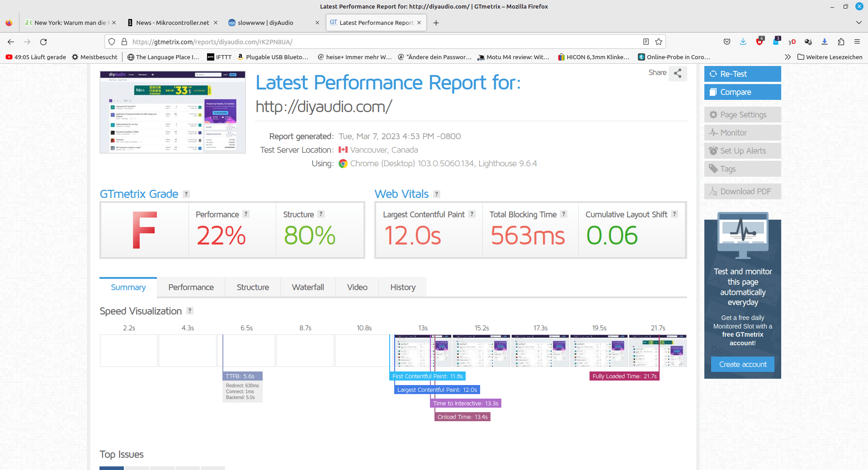
Task: Click the shield tracking protection icon
Action: pyautogui.click(x=112, y=42)
